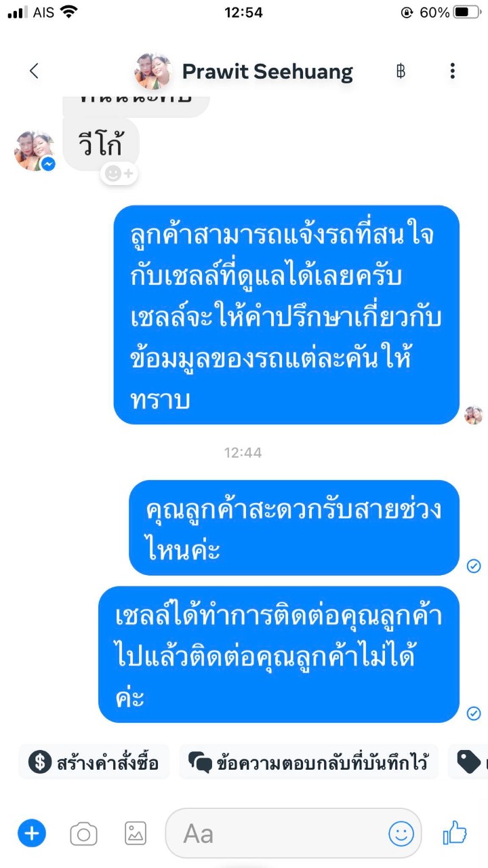Screen dimensions: 488x868
Task: Open the three-dot more options menu
Action: pos(452,71)
